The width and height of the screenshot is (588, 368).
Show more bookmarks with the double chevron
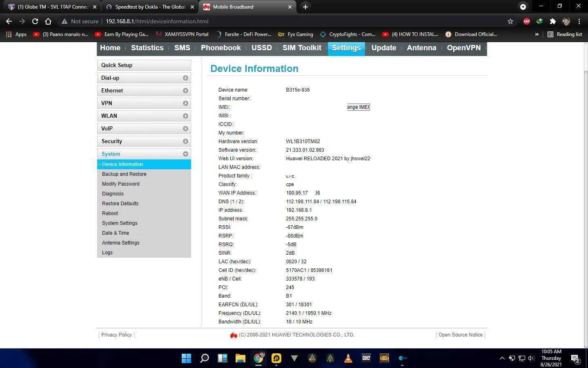coord(537,34)
